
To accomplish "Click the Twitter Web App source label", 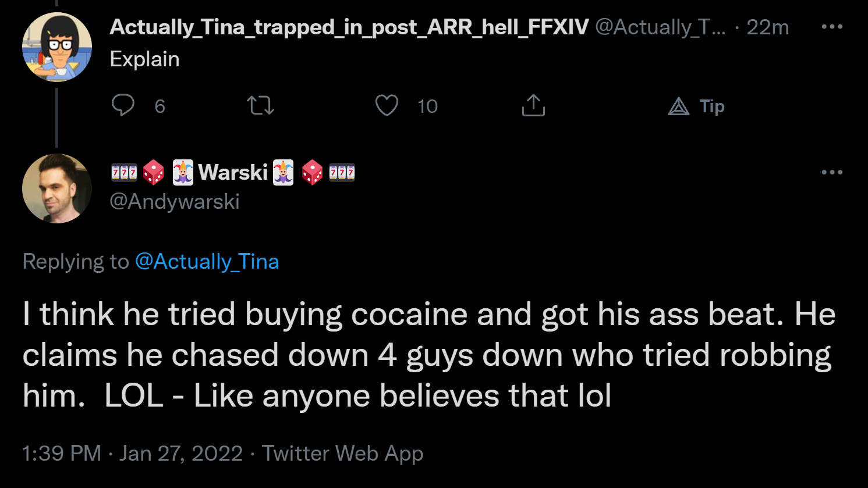I will tap(342, 453).
